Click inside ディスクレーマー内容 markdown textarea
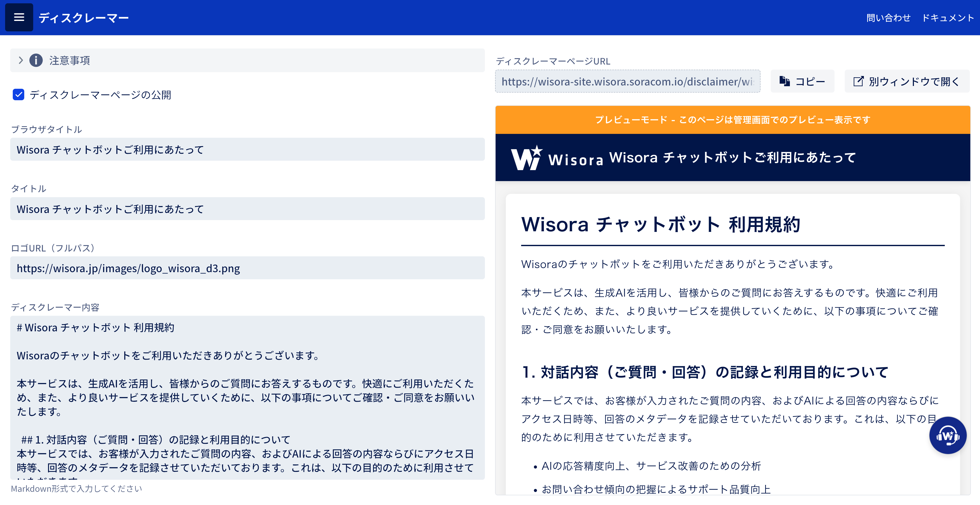The image size is (980, 505). click(x=247, y=397)
